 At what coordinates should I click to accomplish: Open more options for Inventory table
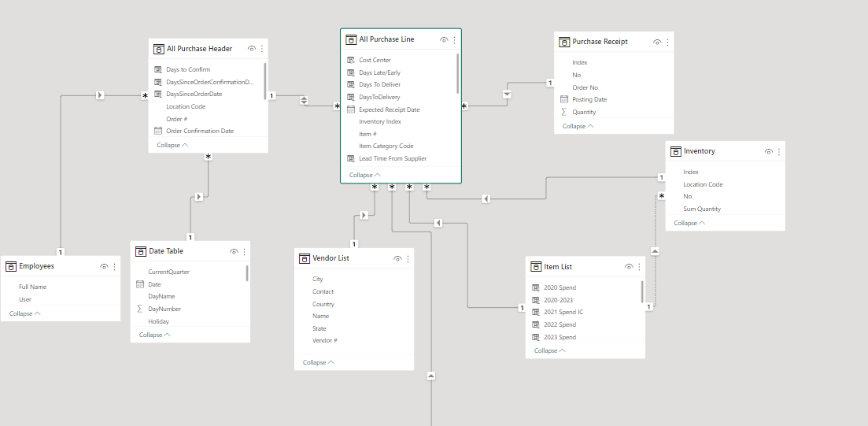point(779,152)
